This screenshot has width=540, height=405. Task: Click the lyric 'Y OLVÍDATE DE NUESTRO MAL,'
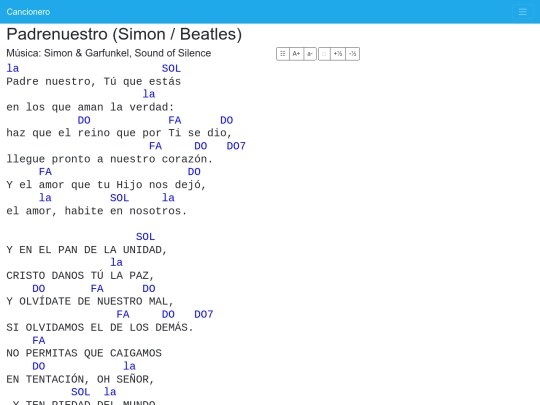[90, 301]
